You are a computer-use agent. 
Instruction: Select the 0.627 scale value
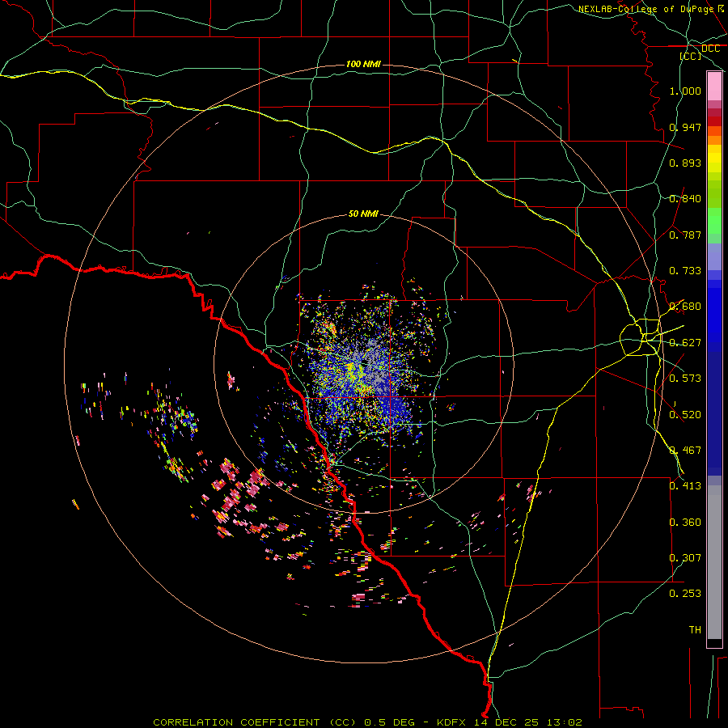(x=685, y=343)
